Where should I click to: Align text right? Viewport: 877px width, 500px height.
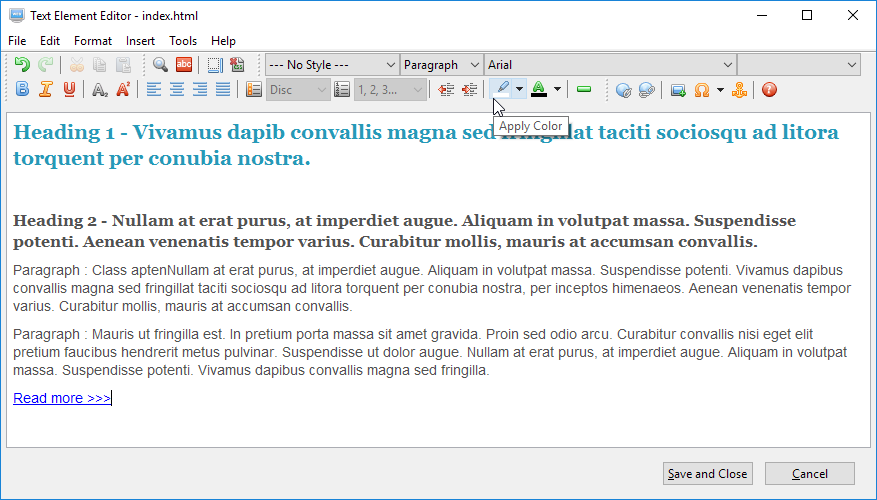pos(200,89)
